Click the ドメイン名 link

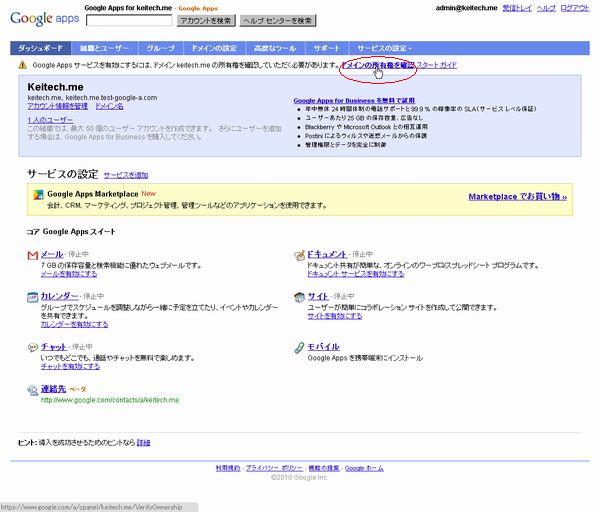109,106
